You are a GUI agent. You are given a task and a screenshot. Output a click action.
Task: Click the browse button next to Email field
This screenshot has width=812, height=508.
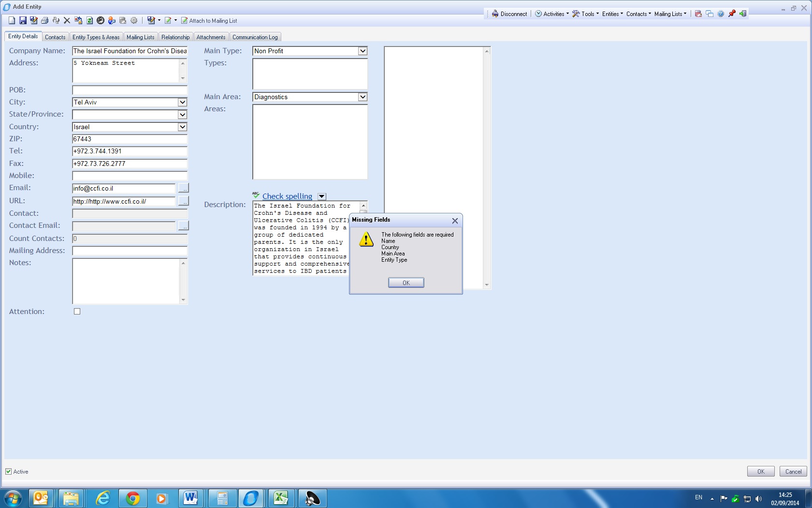(184, 188)
